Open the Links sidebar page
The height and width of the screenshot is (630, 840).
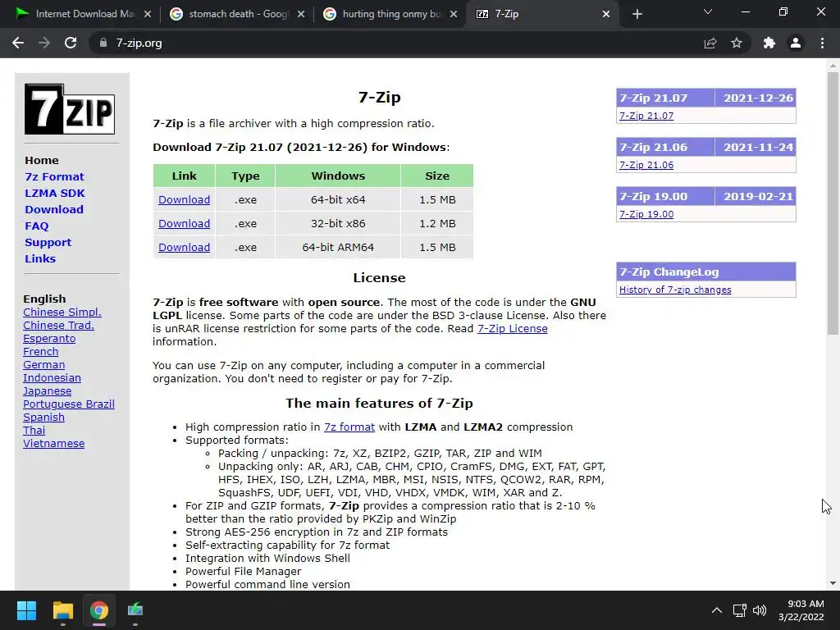tap(40, 258)
